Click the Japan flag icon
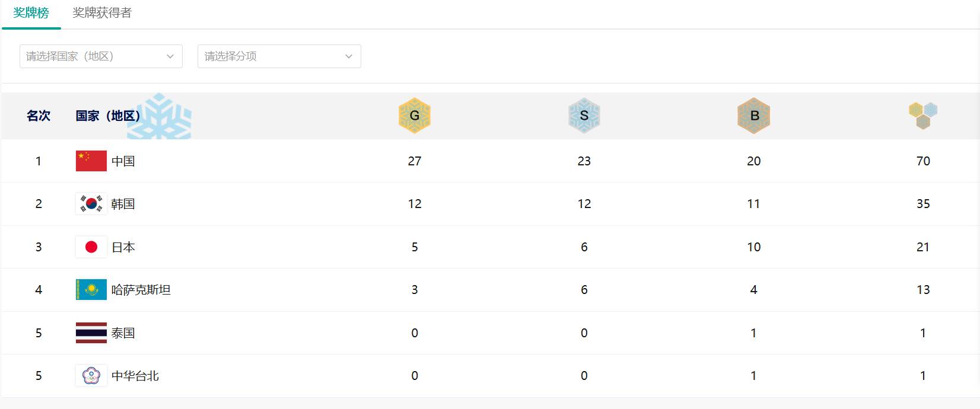Screen dimensions: 980x409 pyautogui.click(x=91, y=247)
